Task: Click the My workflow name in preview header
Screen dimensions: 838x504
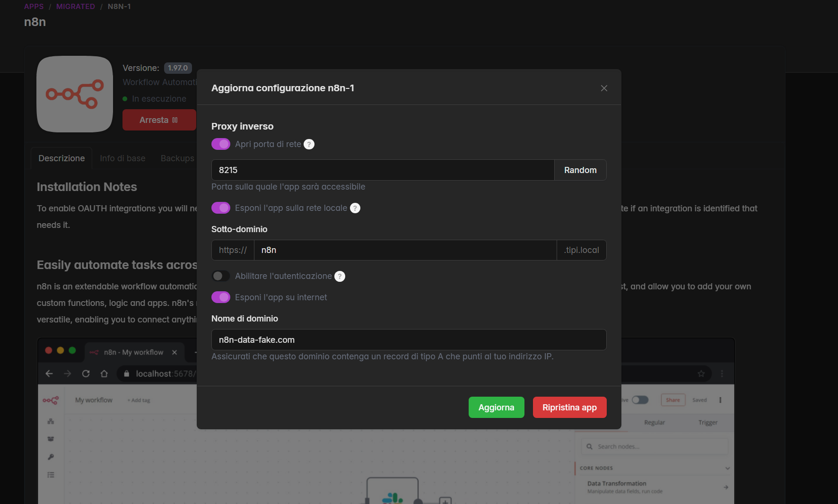Action: coord(94,400)
